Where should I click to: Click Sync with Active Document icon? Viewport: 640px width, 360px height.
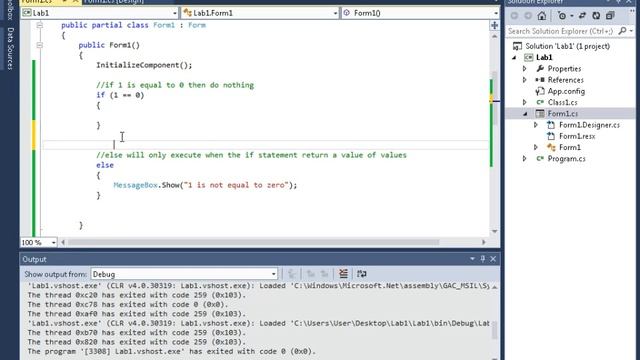(x=582, y=16)
